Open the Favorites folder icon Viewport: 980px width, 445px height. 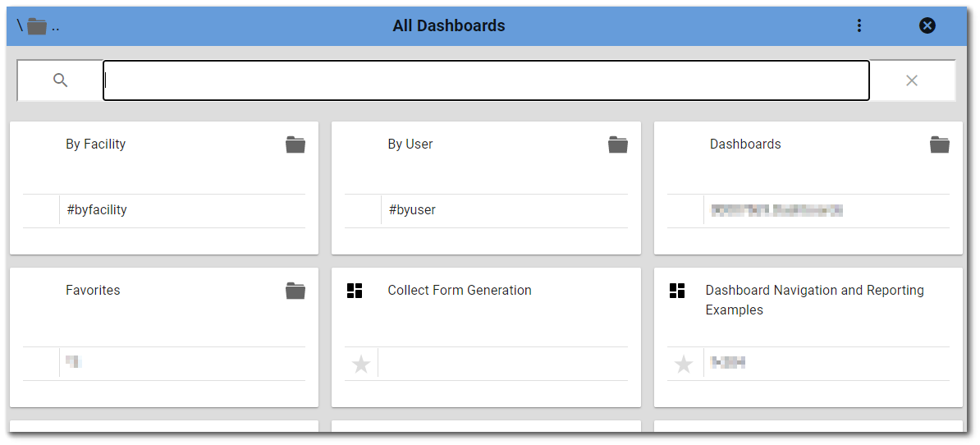click(295, 291)
